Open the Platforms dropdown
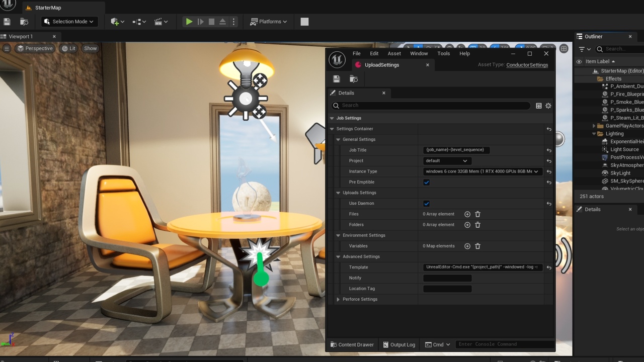Screen dimensions: 644x362 coord(269,22)
